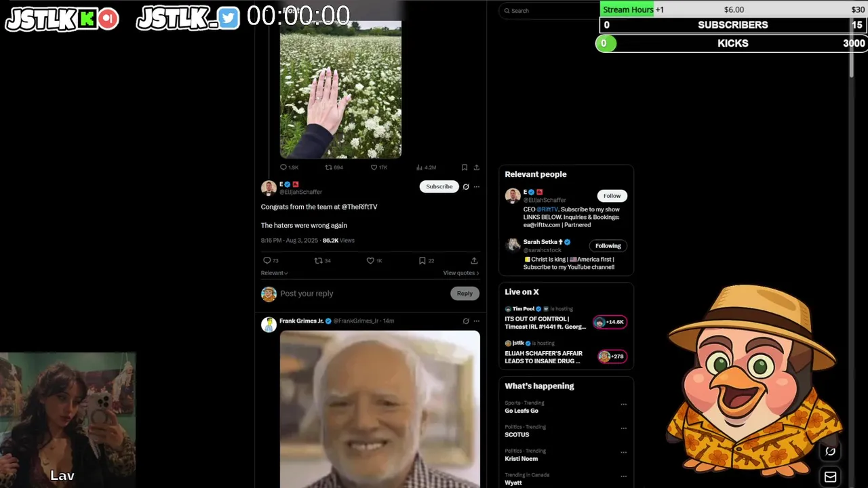
Task: Open the Kristi Noem trending topic
Action: 521,459
